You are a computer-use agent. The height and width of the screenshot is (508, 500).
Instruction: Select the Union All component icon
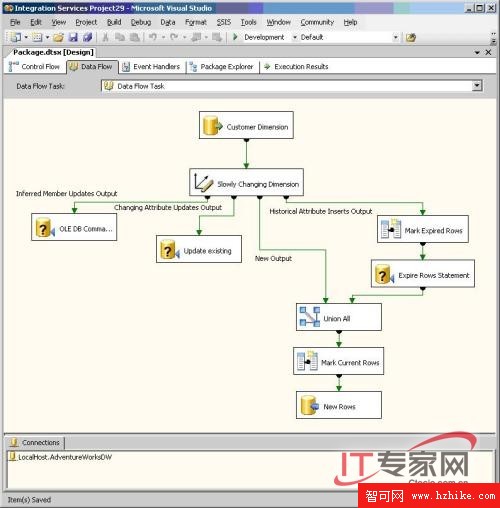pos(310,317)
